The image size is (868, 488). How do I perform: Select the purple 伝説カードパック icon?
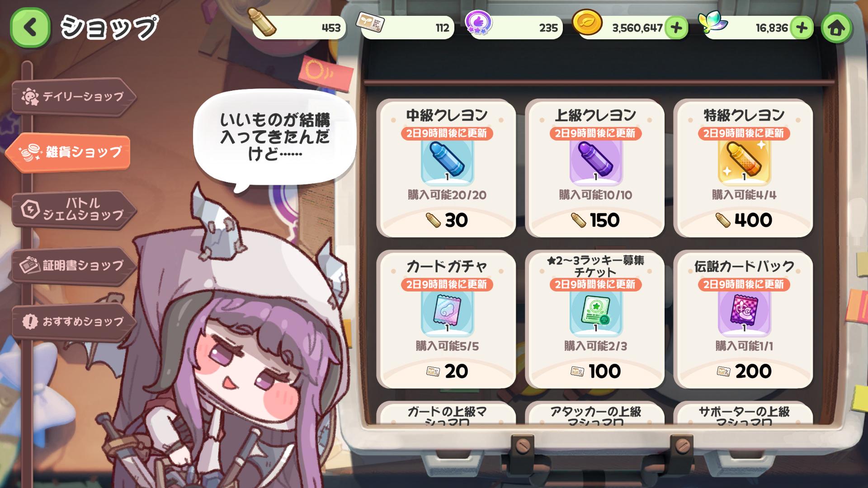click(x=744, y=313)
